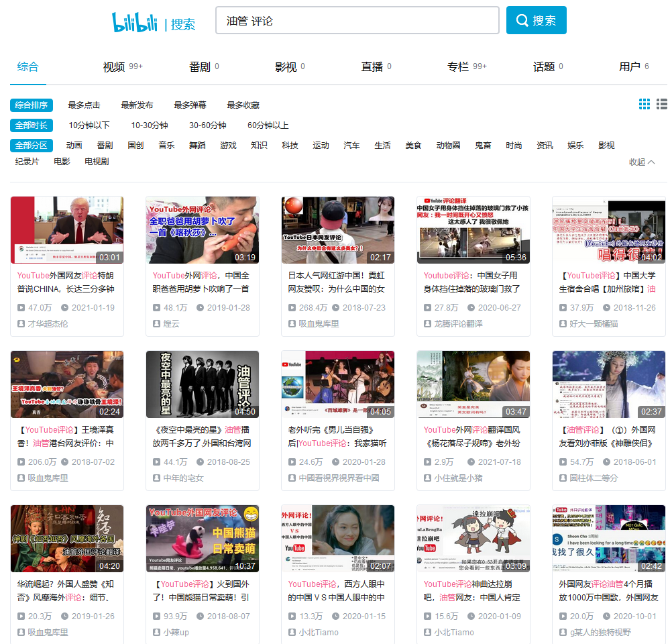Switch to grid view layout icon
This screenshot has width=672, height=644.
(x=645, y=104)
